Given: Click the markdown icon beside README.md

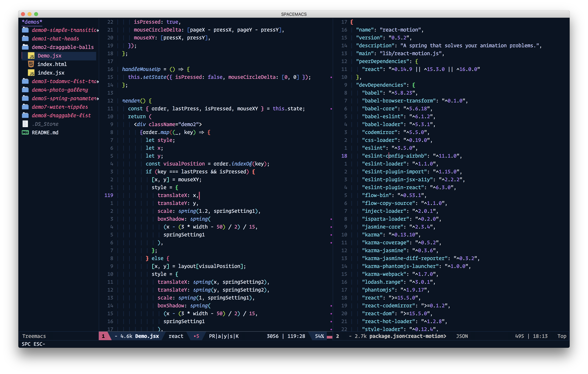Looking at the screenshot, I should tap(25, 133).
